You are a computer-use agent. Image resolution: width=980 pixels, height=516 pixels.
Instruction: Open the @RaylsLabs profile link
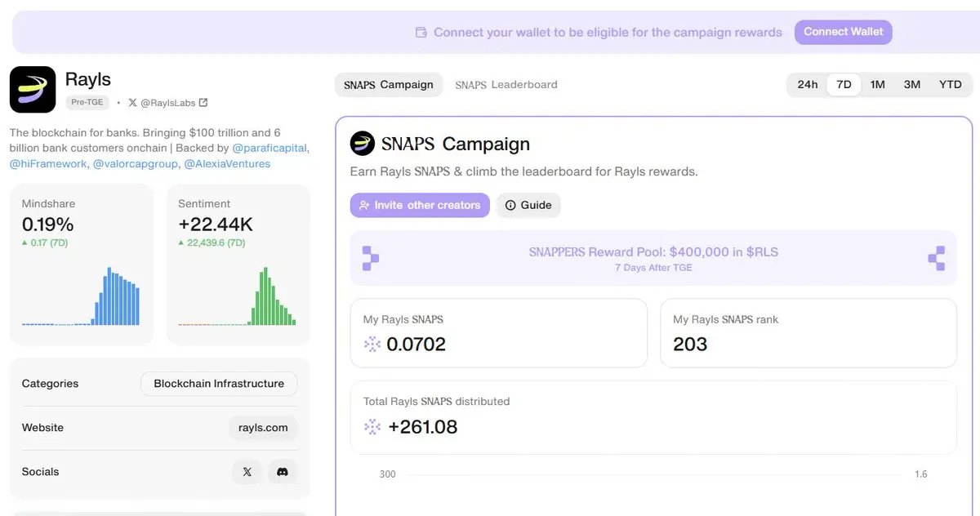coord(168,103)
